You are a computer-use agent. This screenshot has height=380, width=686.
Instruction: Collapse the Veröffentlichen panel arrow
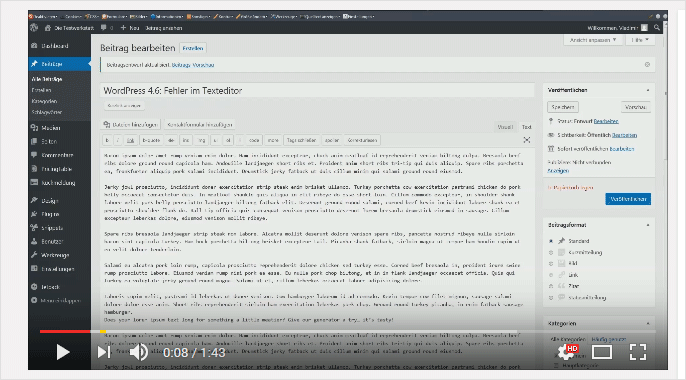point(648,90)
